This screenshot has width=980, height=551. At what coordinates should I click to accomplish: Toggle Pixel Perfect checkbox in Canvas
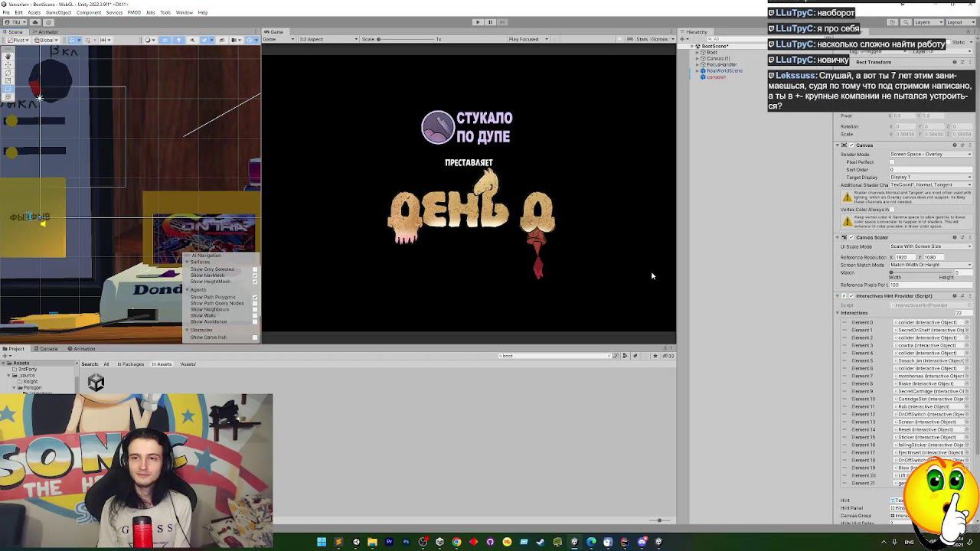click(x=893, y=162)
